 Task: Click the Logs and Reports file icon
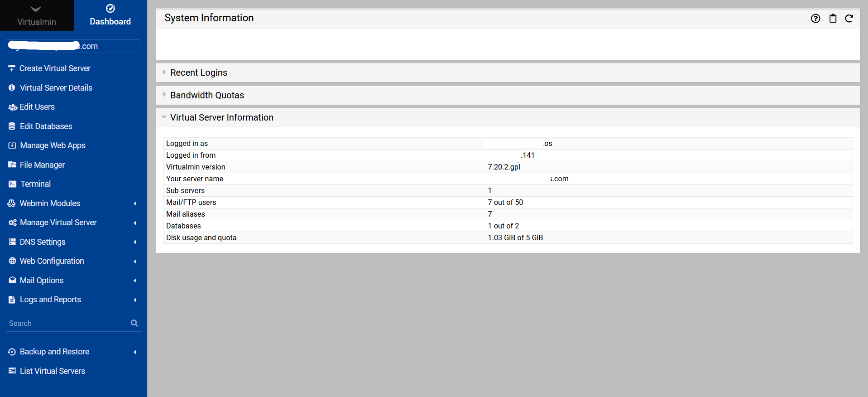click(x=12, y=300)
